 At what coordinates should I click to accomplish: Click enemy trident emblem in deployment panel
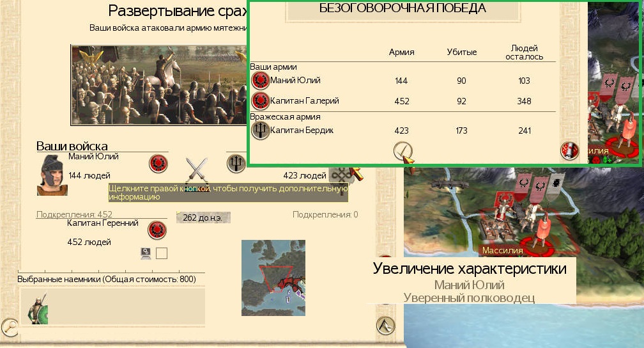(x=236, y=163)
